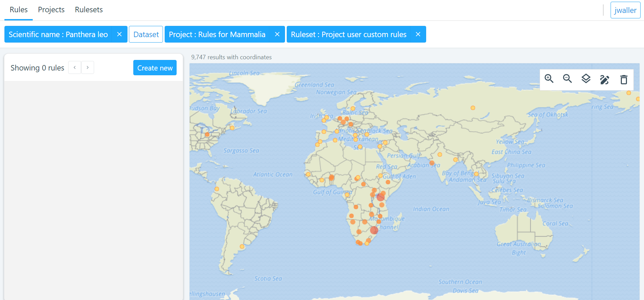Open the jwaller user account button
This screenshot has width=644, height=300.
click(625, 10)
